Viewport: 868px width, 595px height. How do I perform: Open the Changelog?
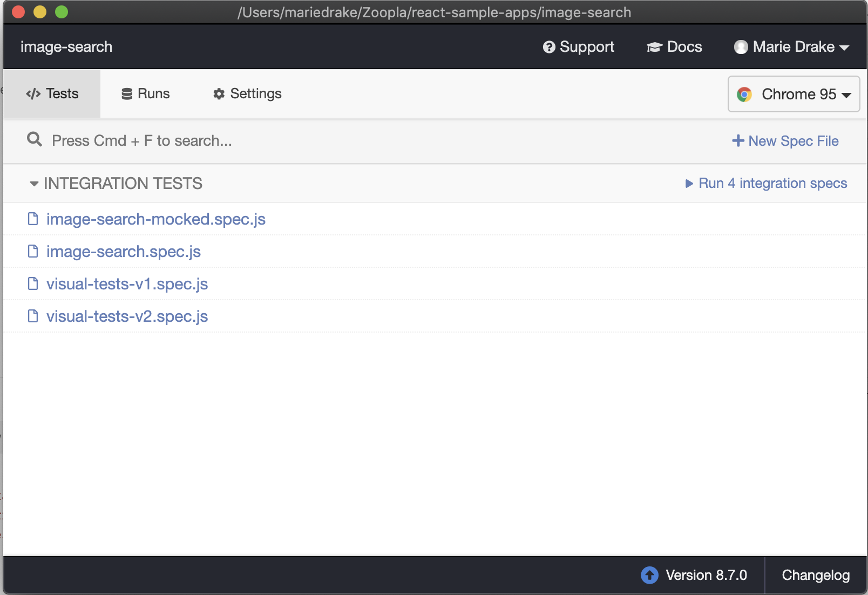pos(816,575)
